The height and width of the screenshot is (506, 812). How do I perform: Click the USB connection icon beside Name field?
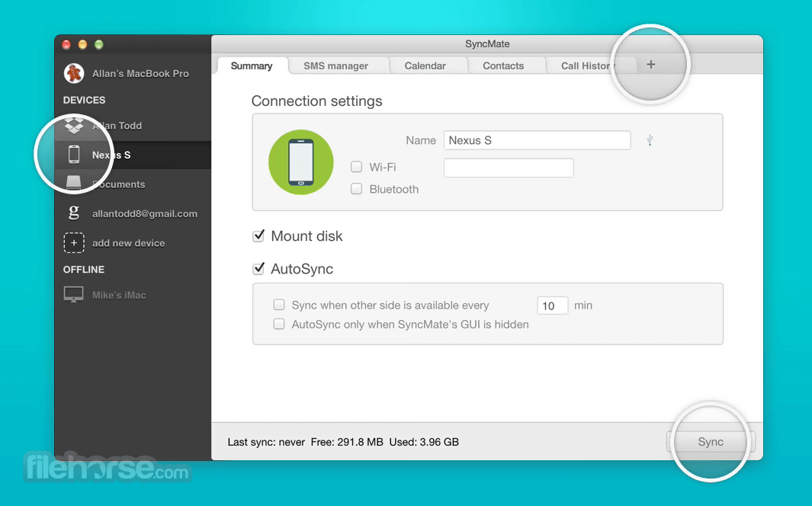650,140
